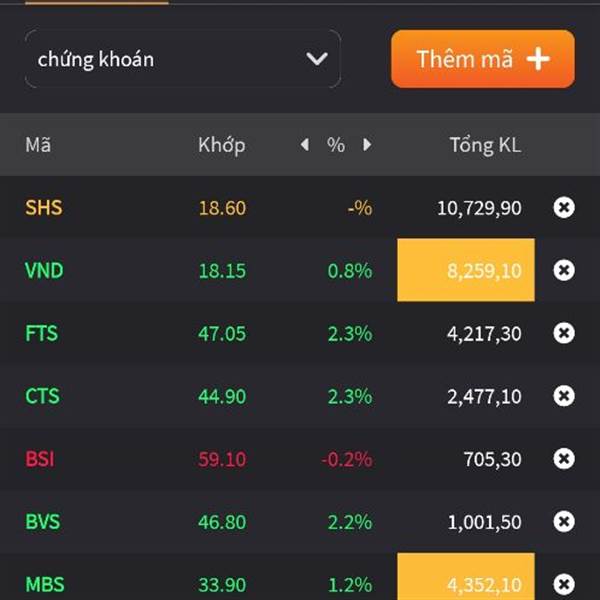Click the plus icon in Thêm mã

point(538,59)
